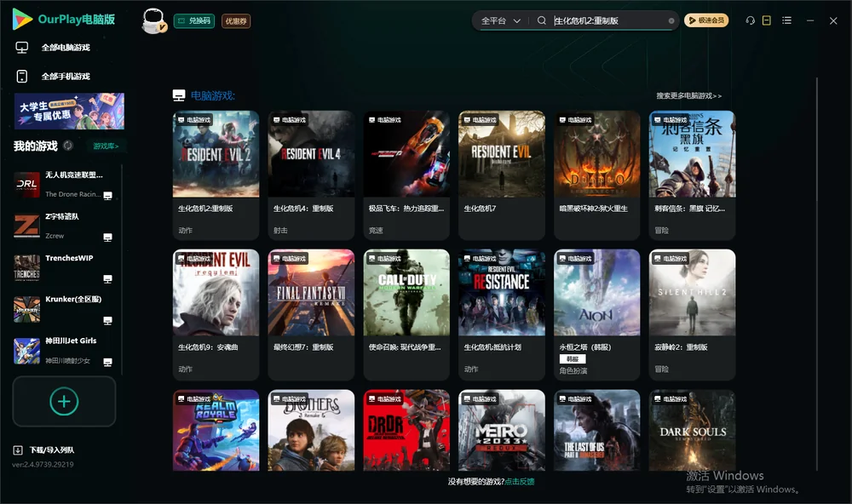Click the 下载/导入列队 download icon
The image size is (852, 504).
click(x=18, y=450)
